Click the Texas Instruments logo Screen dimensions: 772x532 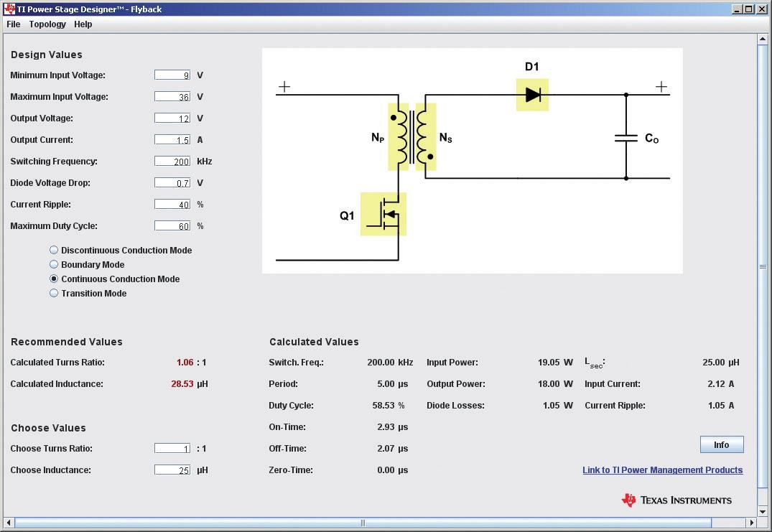pos(676,500)
